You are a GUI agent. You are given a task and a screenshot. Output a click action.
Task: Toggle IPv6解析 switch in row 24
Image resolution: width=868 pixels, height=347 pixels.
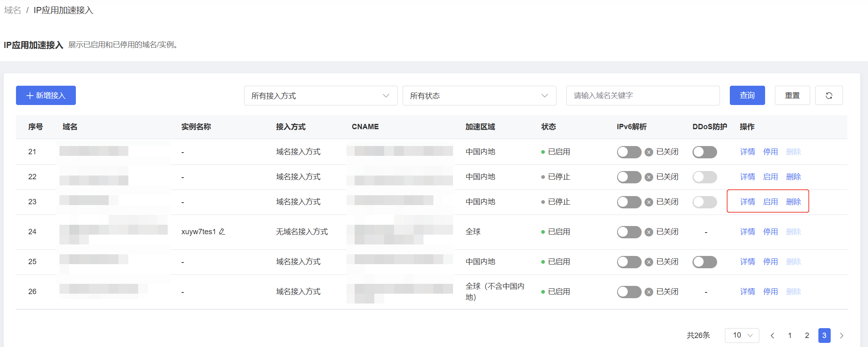click(x=629, y=232)
